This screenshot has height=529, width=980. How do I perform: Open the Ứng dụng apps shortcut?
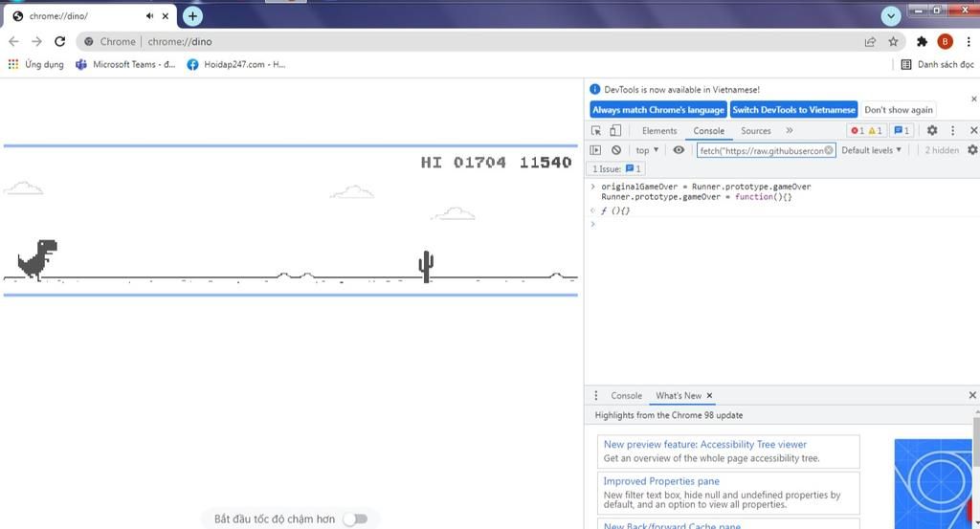click(x=35, y=64)
